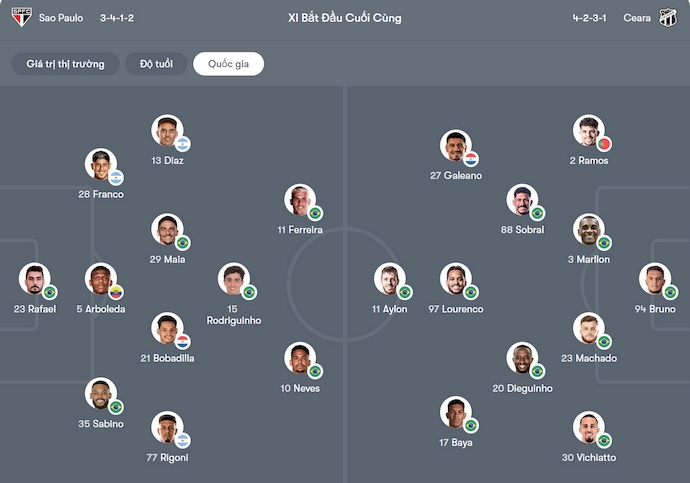Open goalkeeper Rafael's player photo

(x=33, y=278)
